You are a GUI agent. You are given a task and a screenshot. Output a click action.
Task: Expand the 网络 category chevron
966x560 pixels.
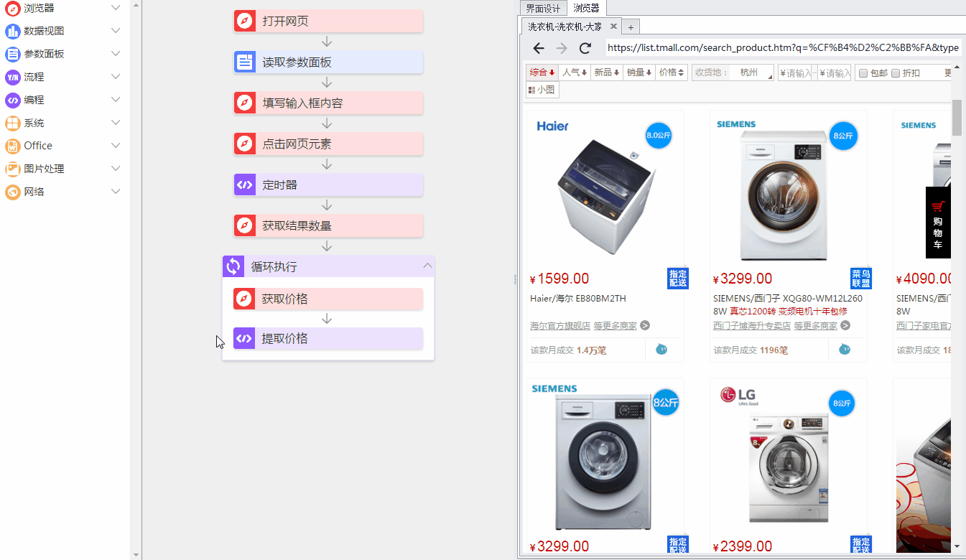click(x=116, y=192)
